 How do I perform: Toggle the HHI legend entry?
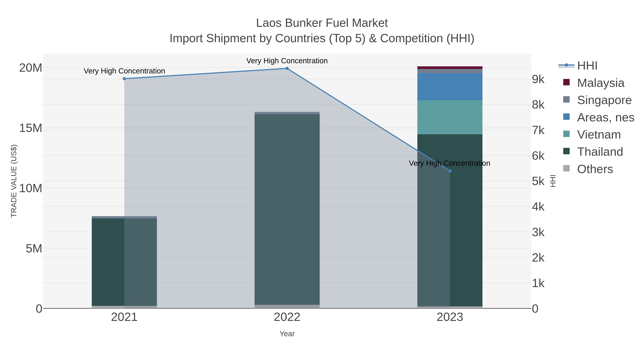point(578,66)
